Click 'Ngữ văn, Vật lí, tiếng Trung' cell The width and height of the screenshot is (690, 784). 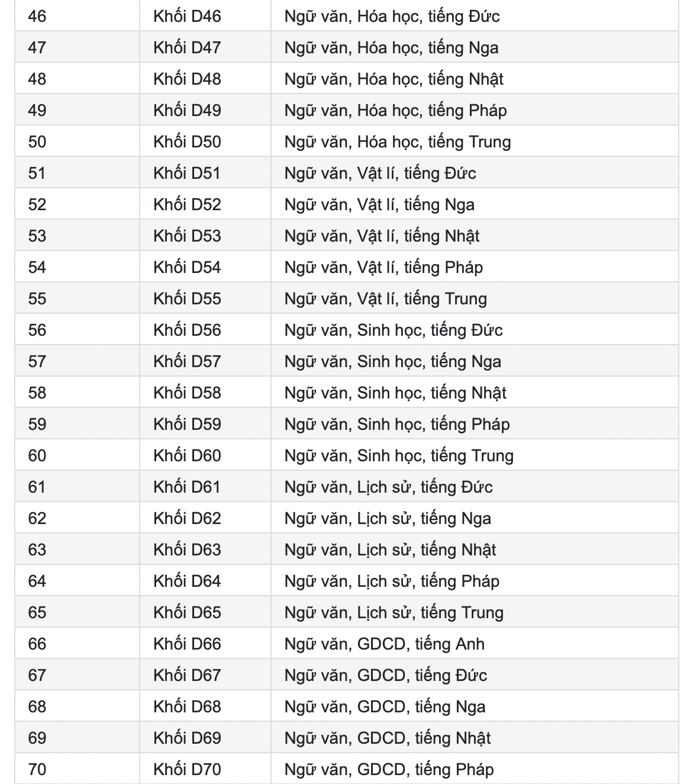pos(475,298)
